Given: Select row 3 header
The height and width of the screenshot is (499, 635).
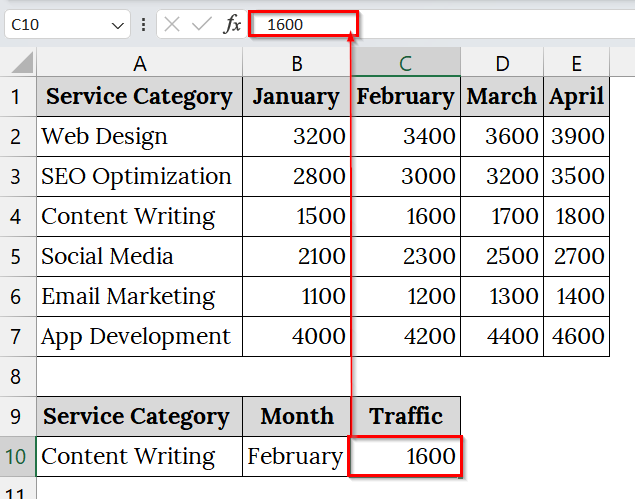Looking at the screenshot, I should (x=18, y=177).
